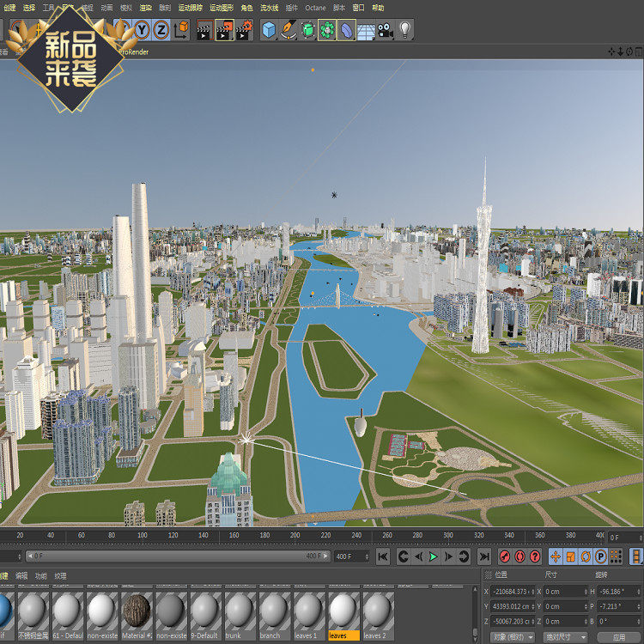Screen dimensions: 644x644
Task: Add a Light bulb object
Action: 405,30
